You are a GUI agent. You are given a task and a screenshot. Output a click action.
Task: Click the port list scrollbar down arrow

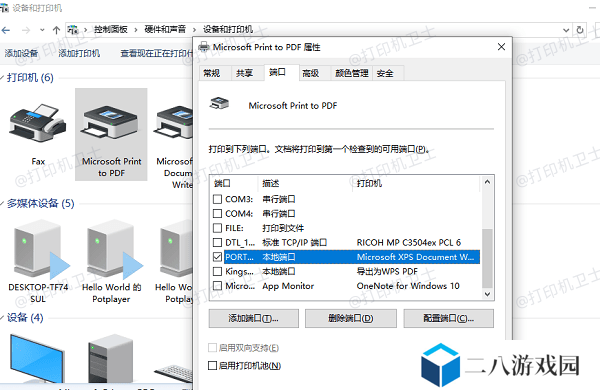(487, 294)
